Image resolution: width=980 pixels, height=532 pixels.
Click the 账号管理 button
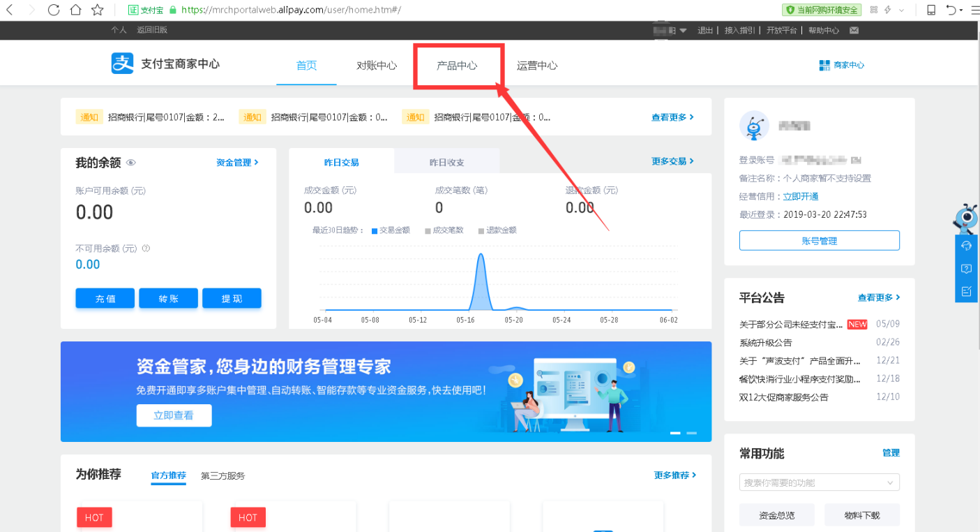820,240
